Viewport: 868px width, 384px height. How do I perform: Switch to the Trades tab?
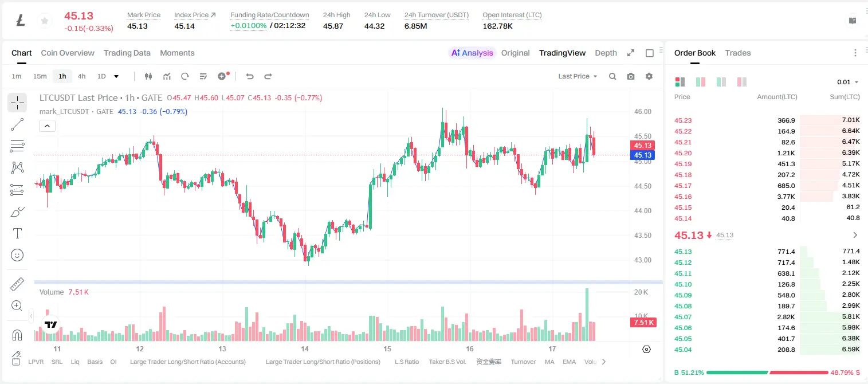(737, 53)
